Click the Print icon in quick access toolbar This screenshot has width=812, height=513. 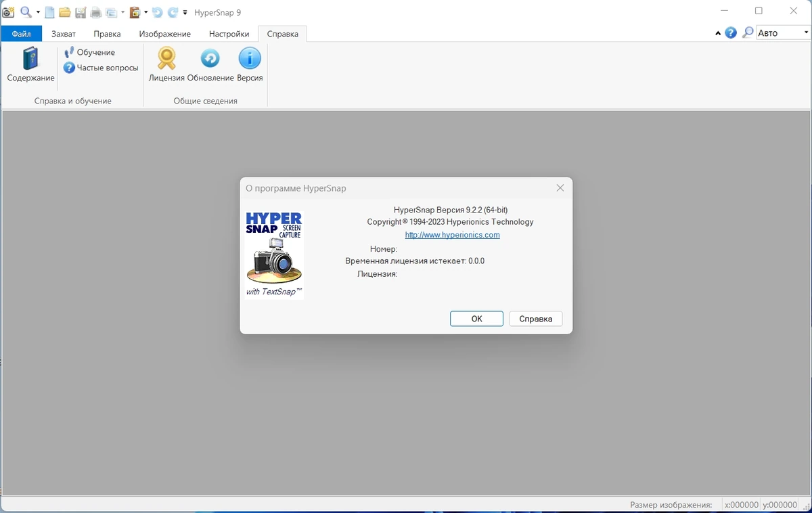tap(96, 12)
